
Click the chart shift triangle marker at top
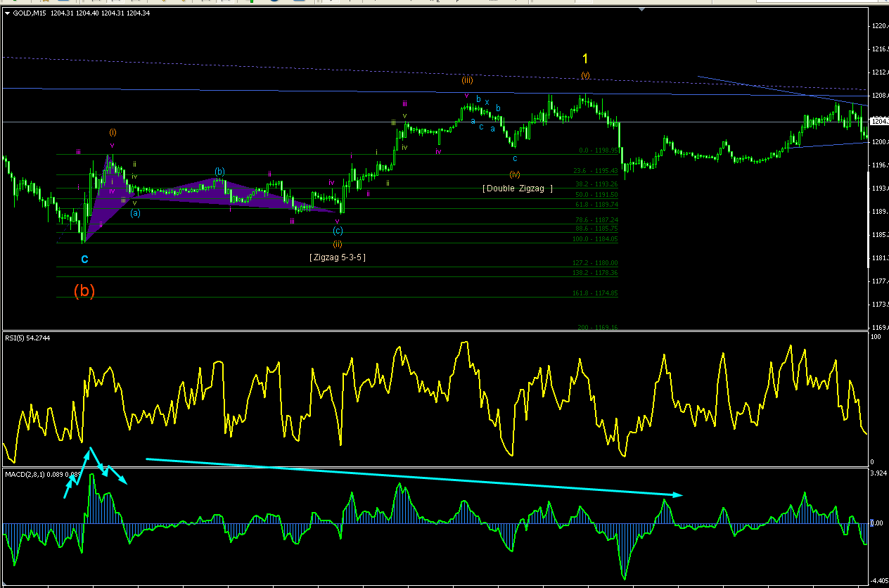(x=641, y=9)
